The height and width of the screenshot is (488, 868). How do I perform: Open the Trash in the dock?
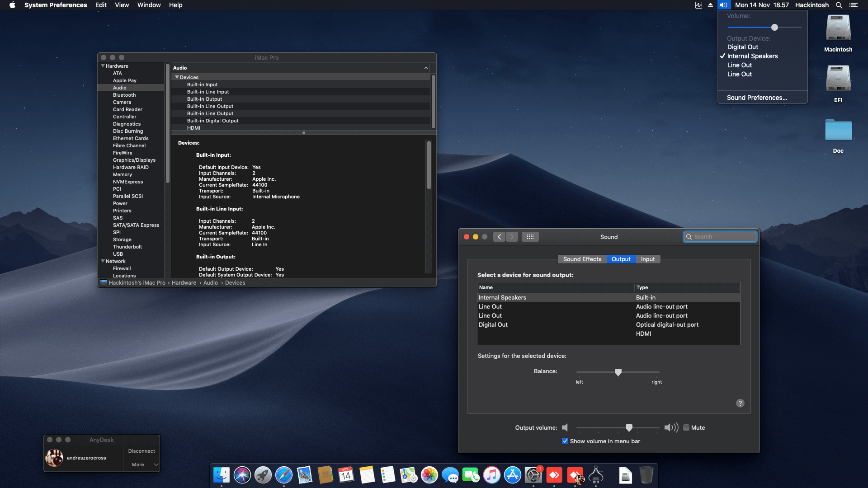click(x=646, y=475)
